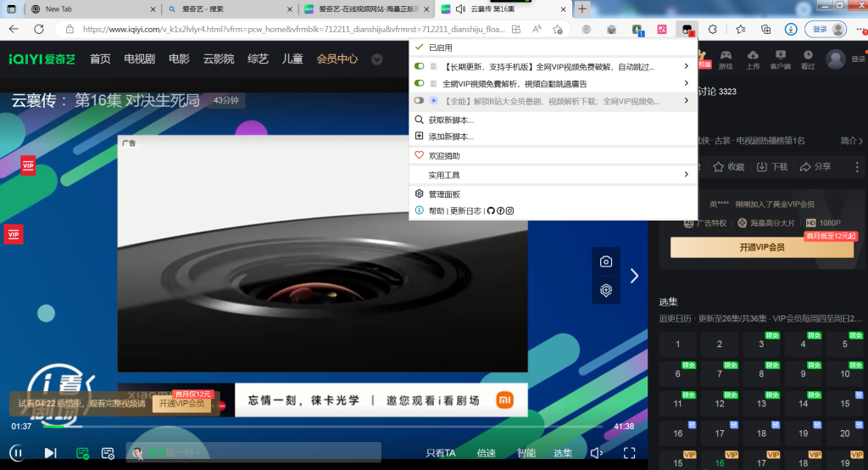The width and height of the screenshot is (868, 470).
Task: Pause the video playback
Action: click(x=17, y=453)
